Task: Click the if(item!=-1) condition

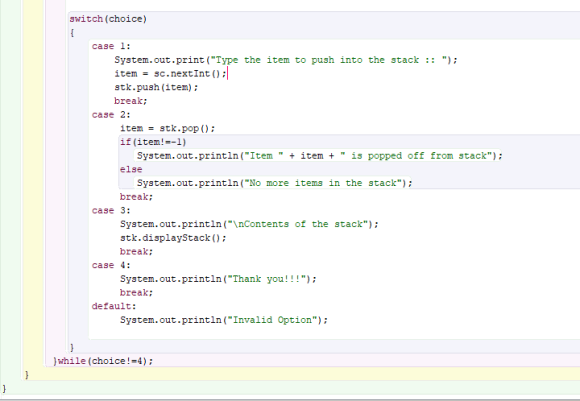Action: pyautogui.click(x=153, y=142)
